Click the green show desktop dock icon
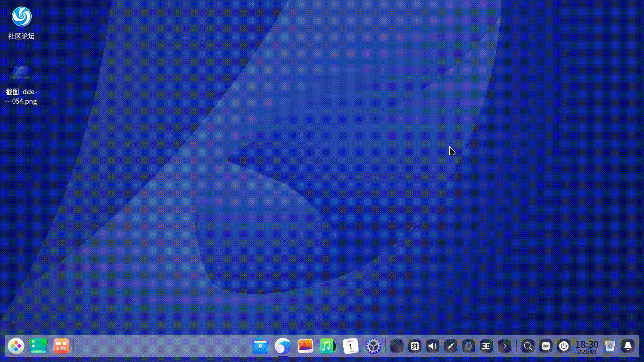Screen dimensions: 644x362 (39, 346)
